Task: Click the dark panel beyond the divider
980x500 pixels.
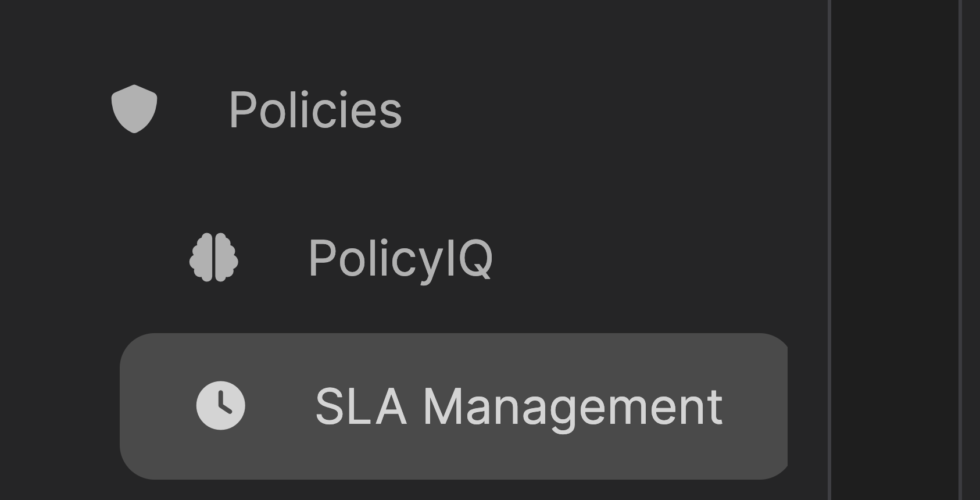Action: click(895, 250)
